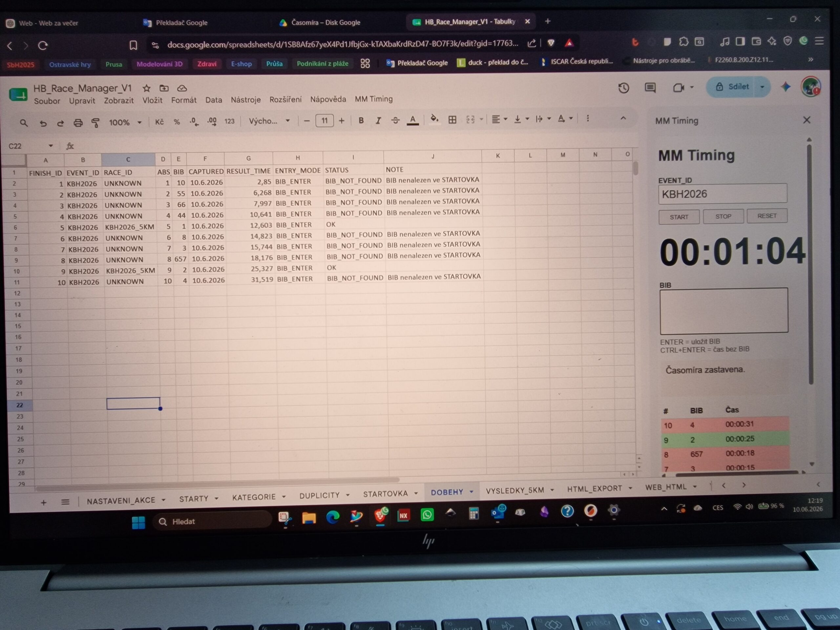Click the font size field
This screenshot has width=840, height=630.
[324, 121]
